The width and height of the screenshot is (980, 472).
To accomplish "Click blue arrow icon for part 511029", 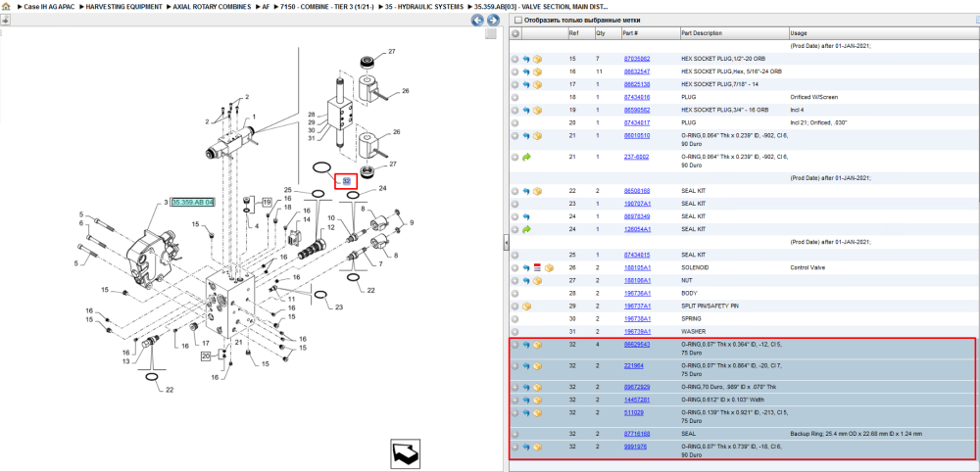I will [526, 412].
